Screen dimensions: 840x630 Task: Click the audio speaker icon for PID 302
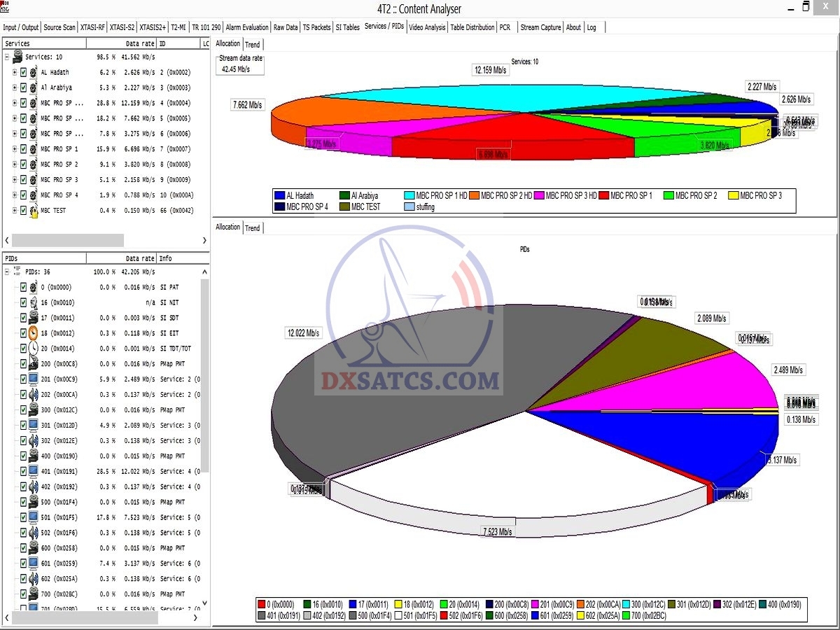(x=33, y=440)
